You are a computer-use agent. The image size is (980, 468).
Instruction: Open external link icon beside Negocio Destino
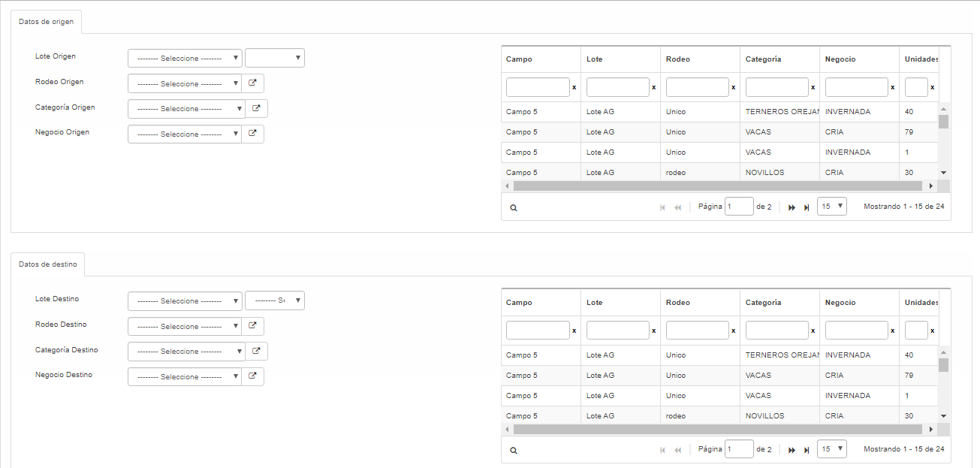coord(253,376)
